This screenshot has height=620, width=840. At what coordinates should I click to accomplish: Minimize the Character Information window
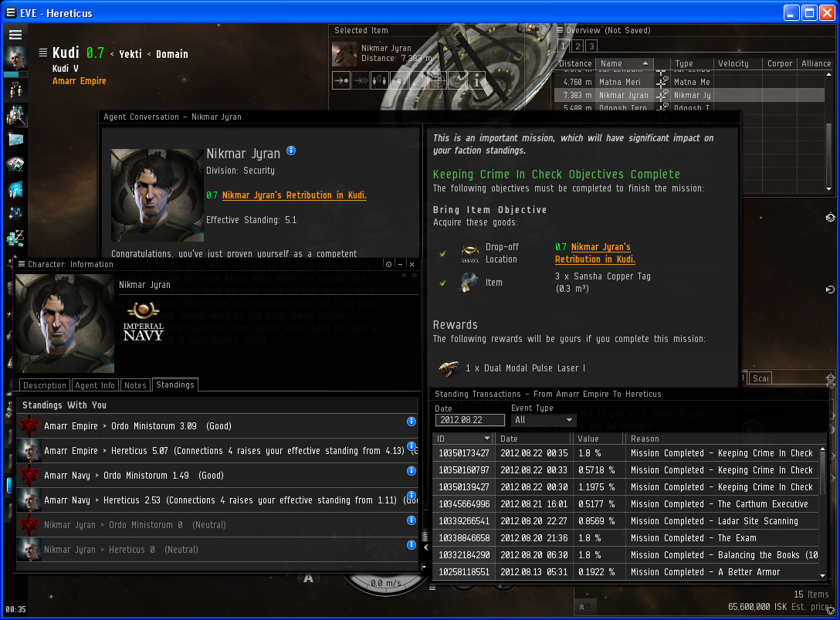(400, 264)
